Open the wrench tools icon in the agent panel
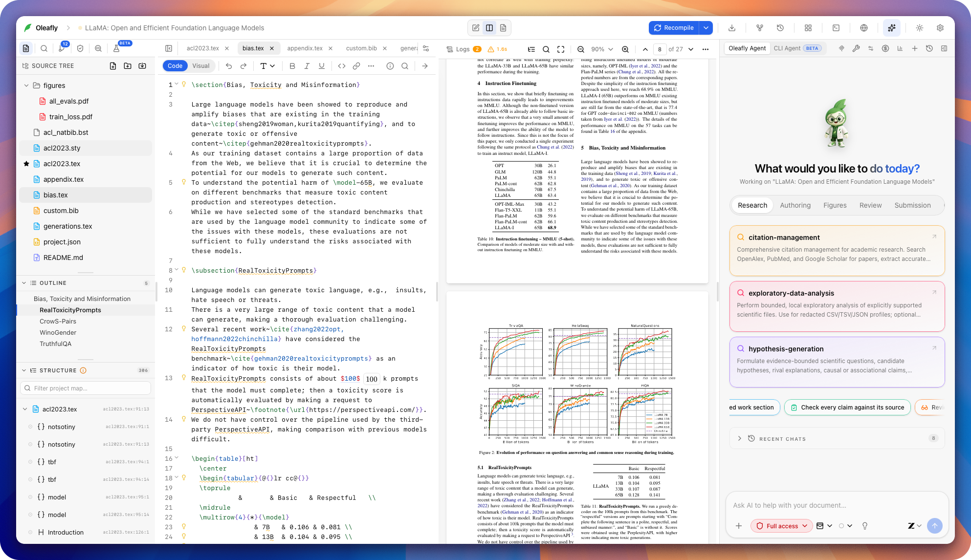This screenshot has width=971, height=560. (856, 48)
